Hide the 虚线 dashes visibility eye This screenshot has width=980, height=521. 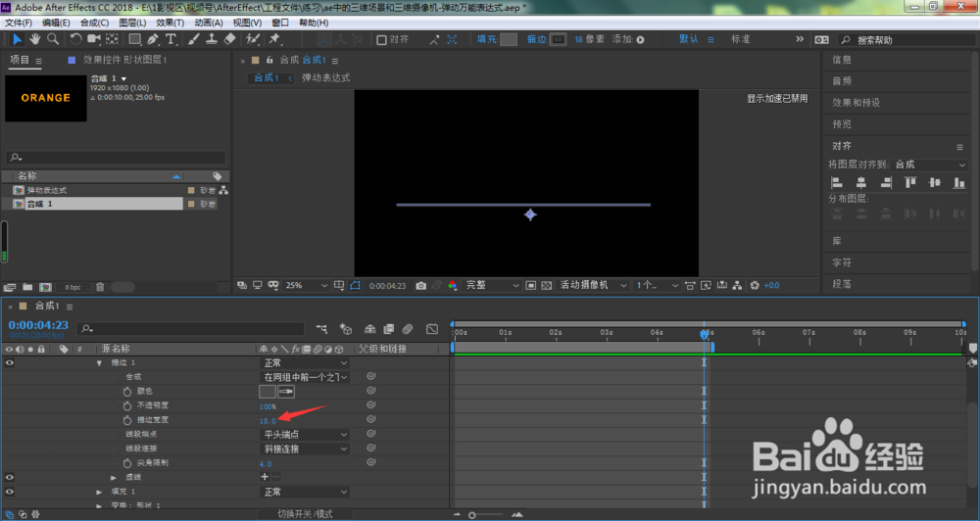tap(10, 477)
